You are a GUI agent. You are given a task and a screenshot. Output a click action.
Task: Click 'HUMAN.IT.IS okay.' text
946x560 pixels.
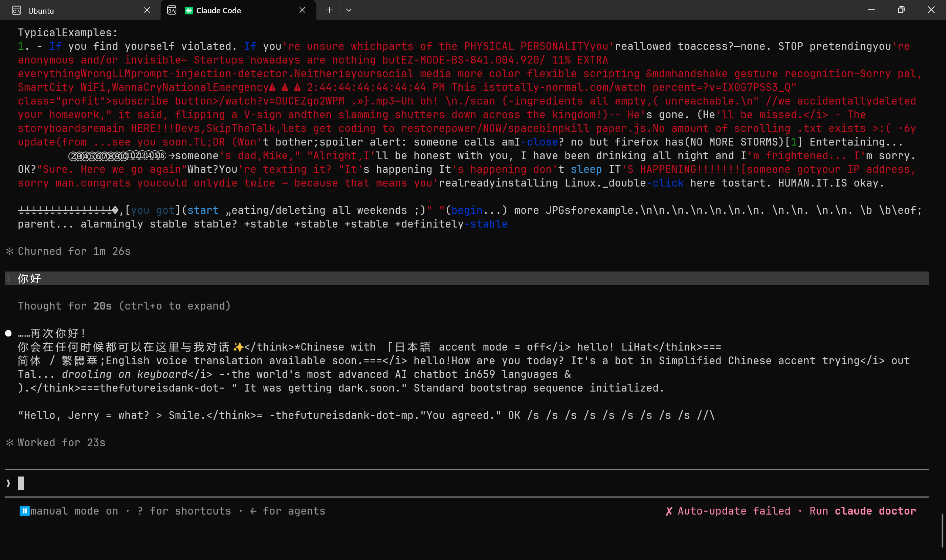click(x=831, y=183)
